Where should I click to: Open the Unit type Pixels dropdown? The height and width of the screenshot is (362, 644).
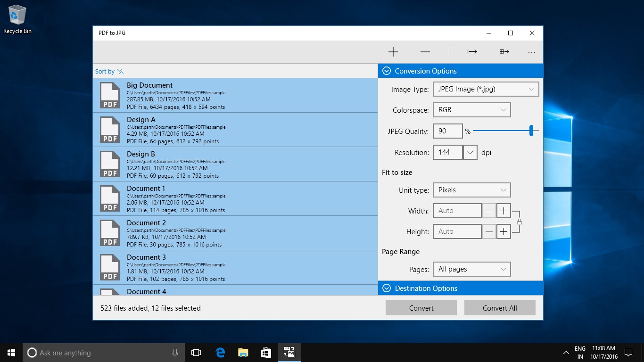point(471,190)
